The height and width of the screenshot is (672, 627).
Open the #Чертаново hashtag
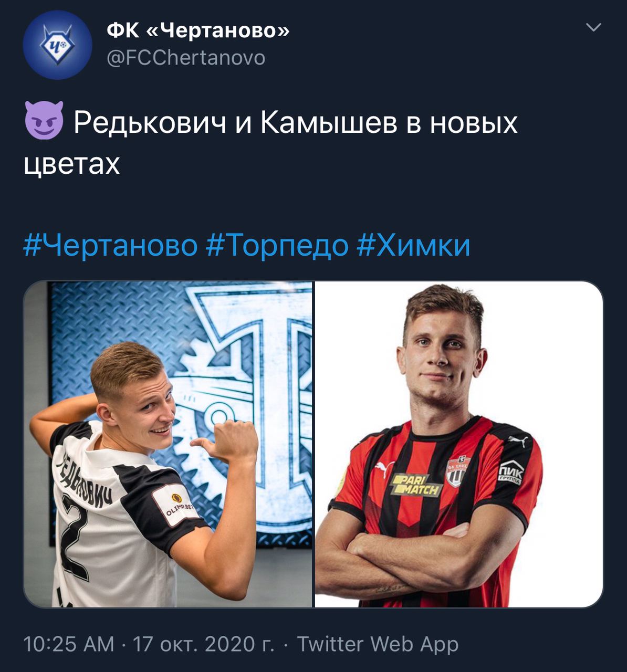pos(111,245)
